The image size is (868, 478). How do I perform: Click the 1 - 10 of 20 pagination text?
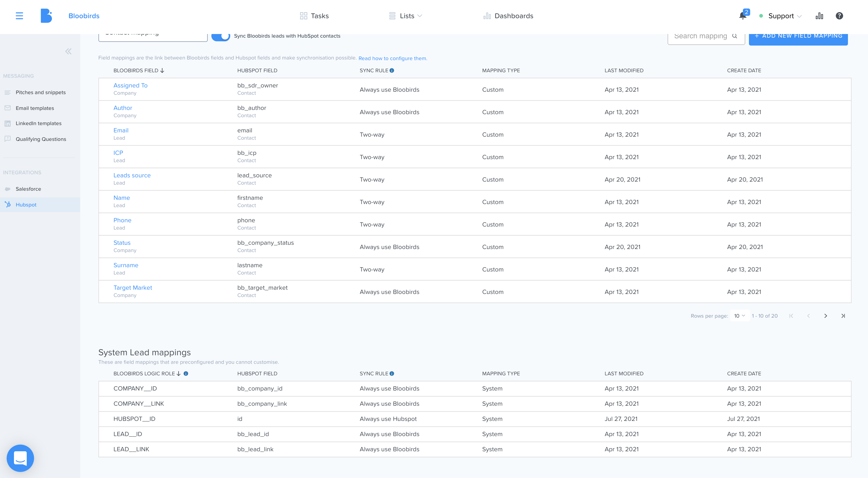click(764, 316)
